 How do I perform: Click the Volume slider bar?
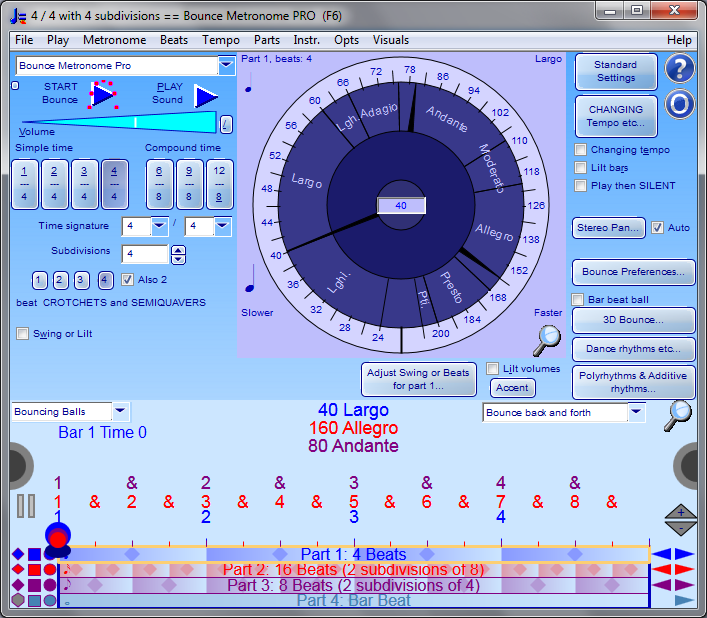(119, 122)
